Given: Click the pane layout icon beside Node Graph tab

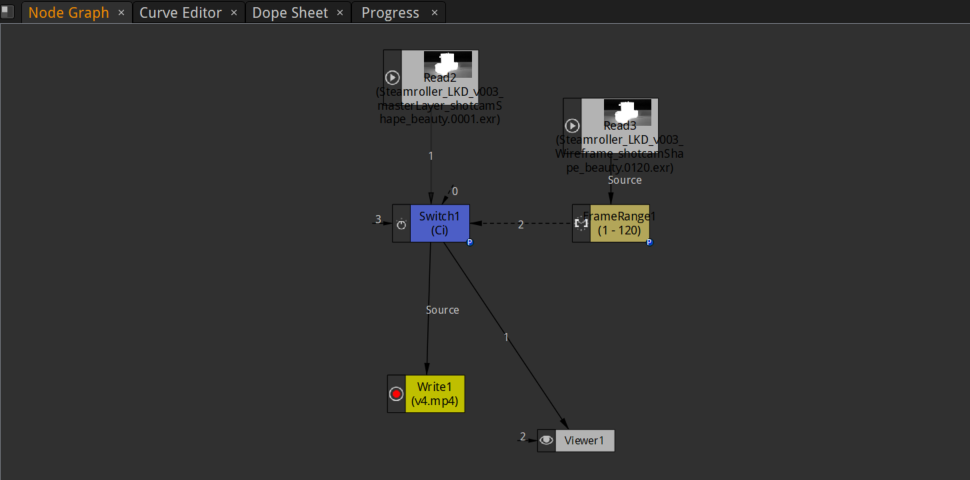Looking at the screenshot, I should pos(7,12).
